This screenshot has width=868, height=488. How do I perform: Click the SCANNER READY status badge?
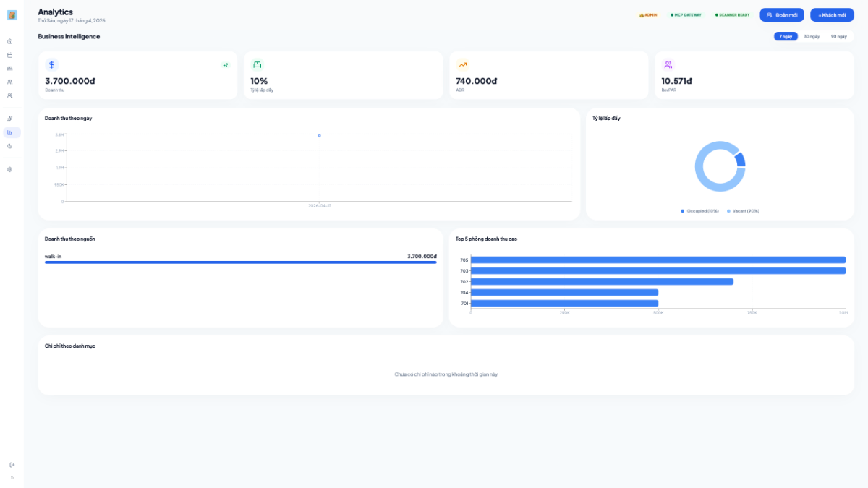pos(732,14)
